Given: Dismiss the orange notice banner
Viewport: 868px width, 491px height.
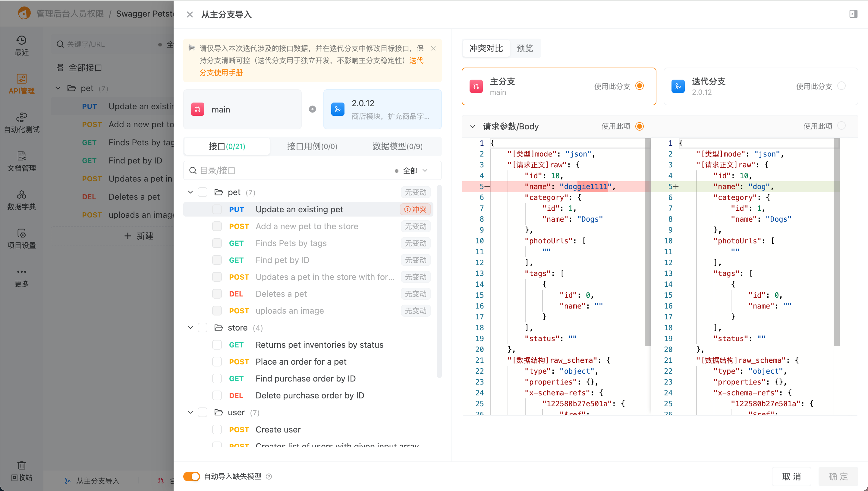Looking at the screenshot, I should click(433, 48).
